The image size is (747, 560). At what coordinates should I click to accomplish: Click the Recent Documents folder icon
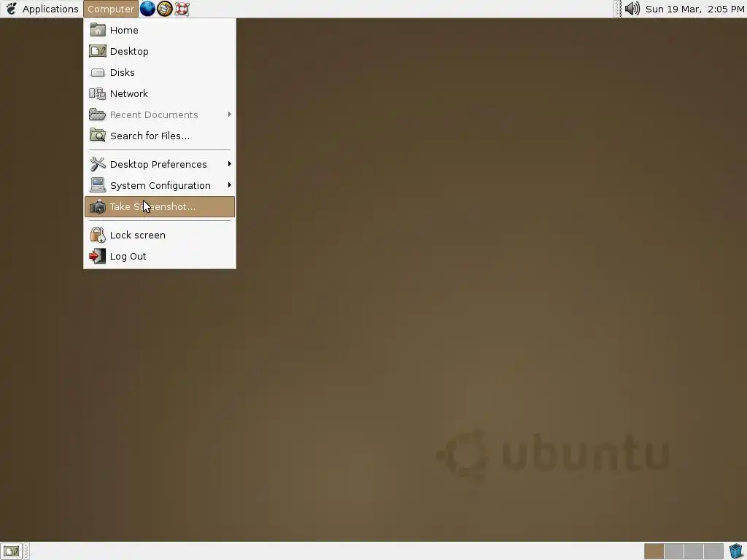coord(98,114)
